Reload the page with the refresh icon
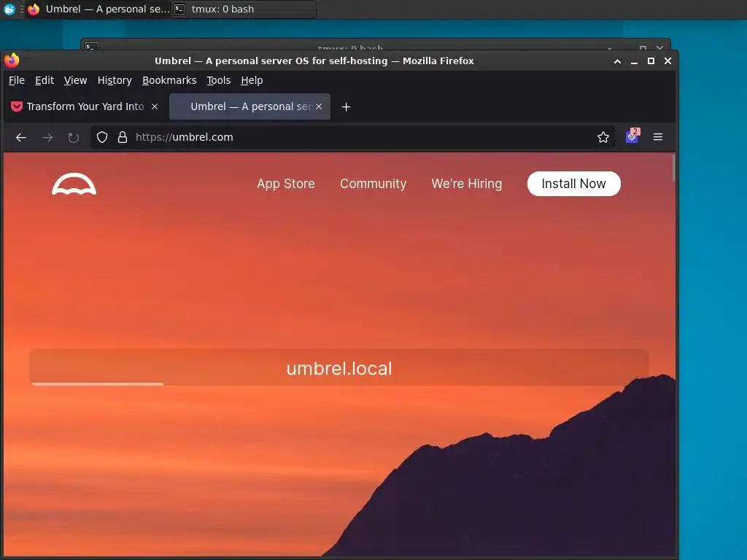 pyautogui.click(x=74, y=138)
